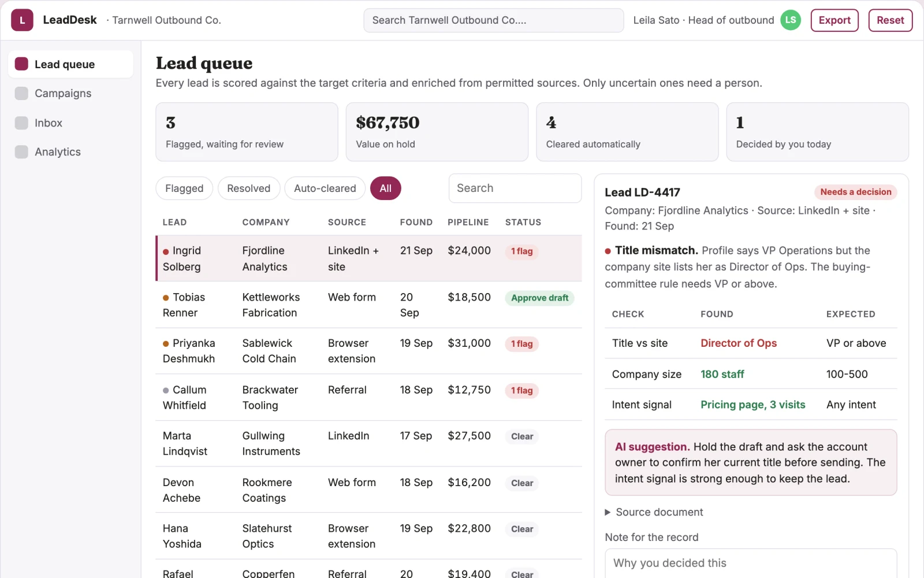
Task: Click Approve draft for Tobias Renner
Action: (539, 298)
